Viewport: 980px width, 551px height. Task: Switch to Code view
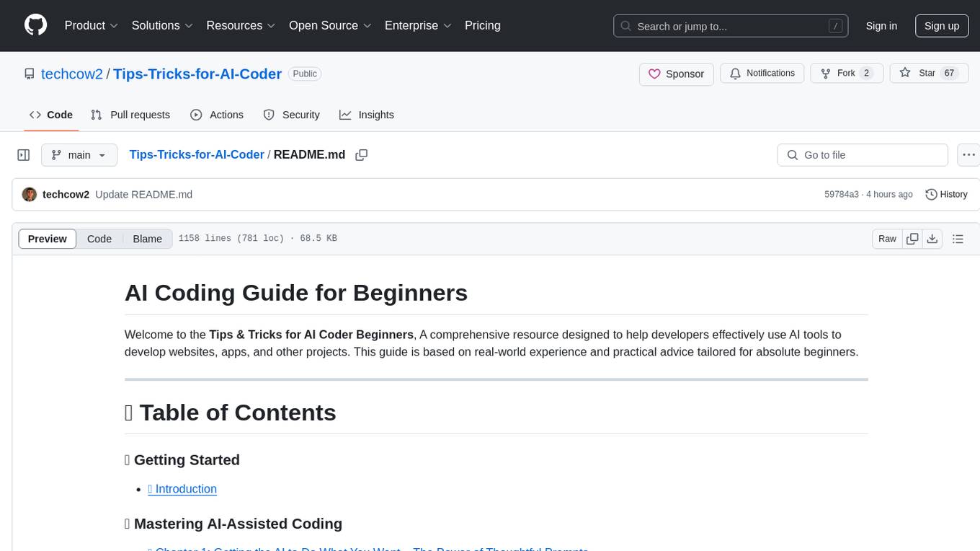tap(99, 239)
